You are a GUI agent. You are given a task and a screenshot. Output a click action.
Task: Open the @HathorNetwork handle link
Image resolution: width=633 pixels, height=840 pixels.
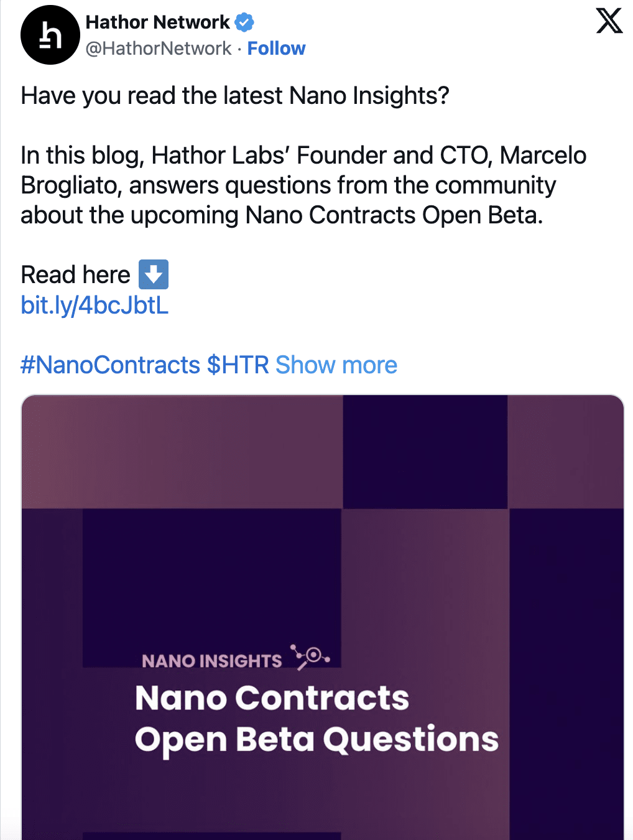158,49
